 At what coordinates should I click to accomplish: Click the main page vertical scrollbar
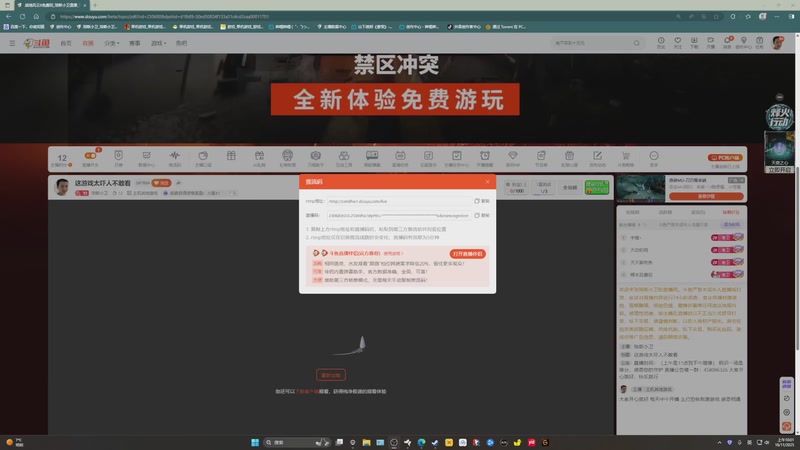coord(797,259)
